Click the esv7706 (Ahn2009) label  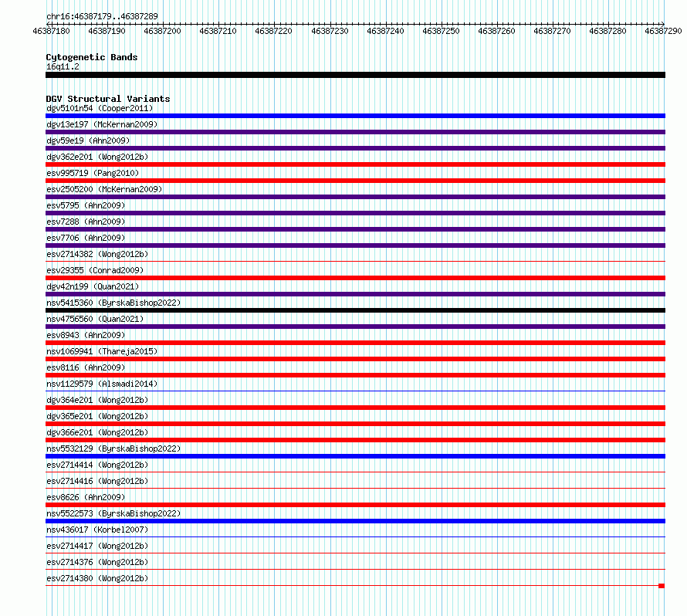coord(86,238)
